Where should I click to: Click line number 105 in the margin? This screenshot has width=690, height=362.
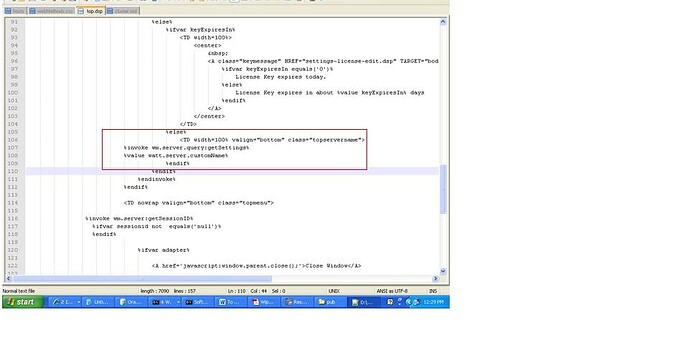pos(13,132)
